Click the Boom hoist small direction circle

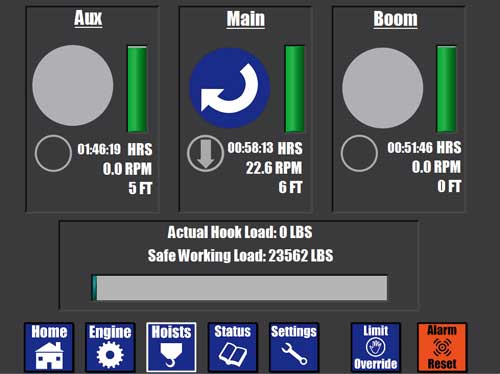click(359, 153)
